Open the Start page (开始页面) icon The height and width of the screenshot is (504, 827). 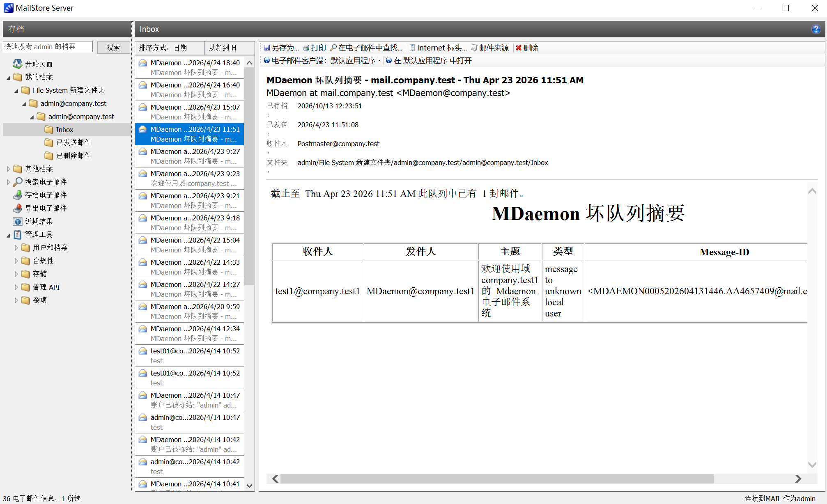click(17, 64)
